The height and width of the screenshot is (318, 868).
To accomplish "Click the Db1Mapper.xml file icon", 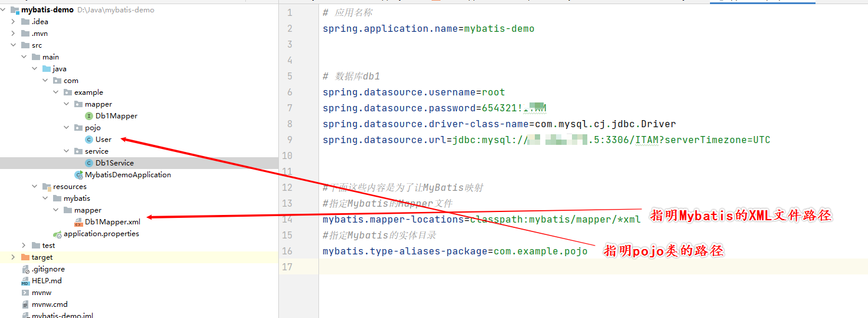I will 78,222.
